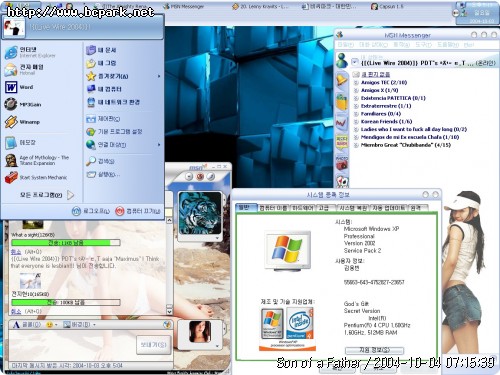The width and height of the screenshot is (500, 375).
Task: Expand the Miembro Great Chubibanda (4/15) group
Action: pos(356,145)
